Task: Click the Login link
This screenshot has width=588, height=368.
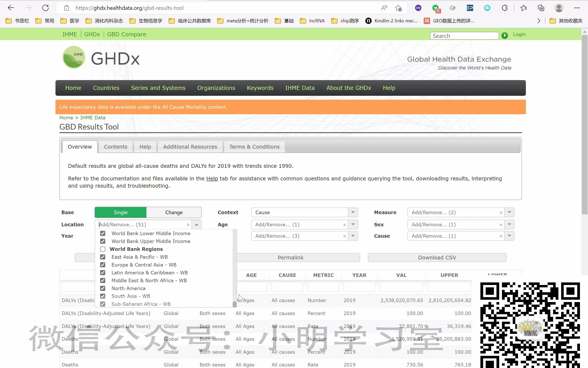Action: coord(519,34)
